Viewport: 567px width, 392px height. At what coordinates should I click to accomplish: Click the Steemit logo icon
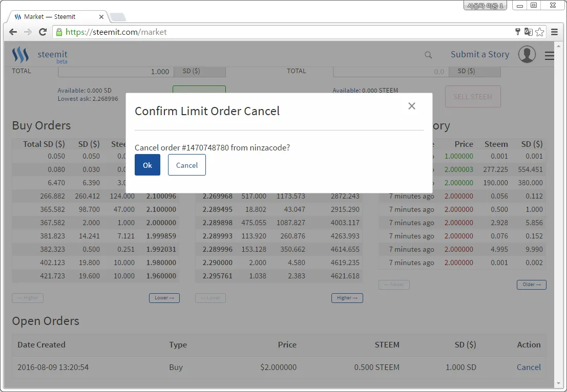coord(20,55)
